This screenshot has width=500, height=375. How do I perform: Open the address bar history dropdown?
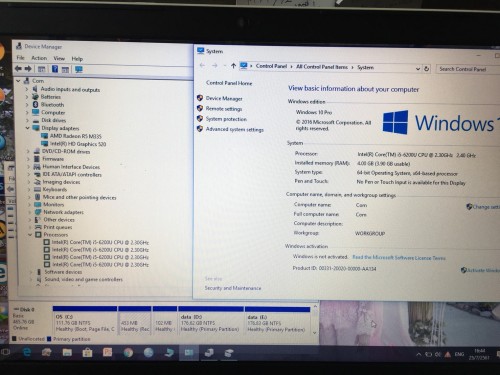[x=418, y=69]
